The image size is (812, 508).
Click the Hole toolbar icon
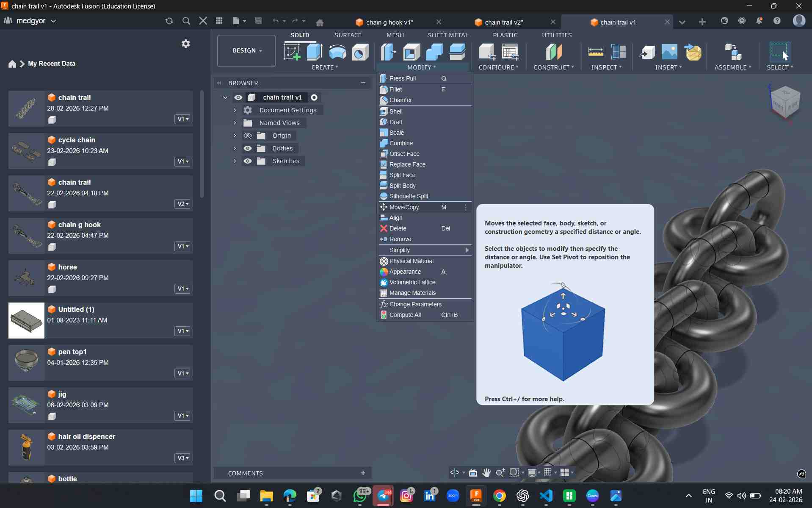click(x=360, y=52)
